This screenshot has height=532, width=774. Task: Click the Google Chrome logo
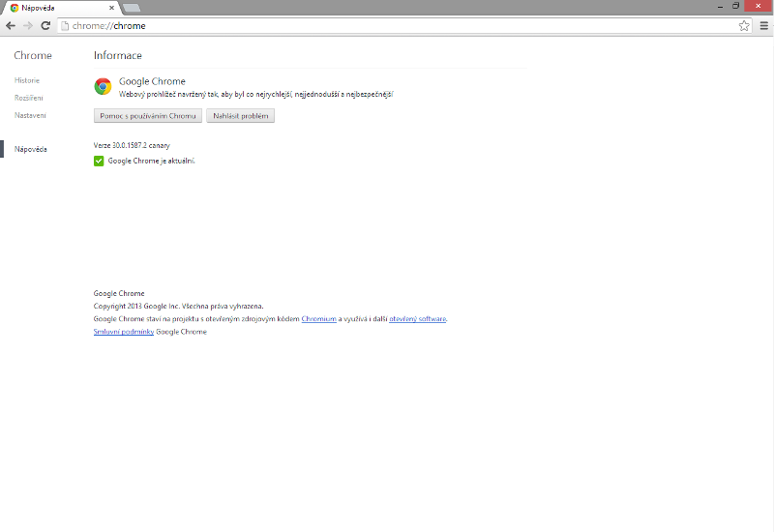[103, 86]
